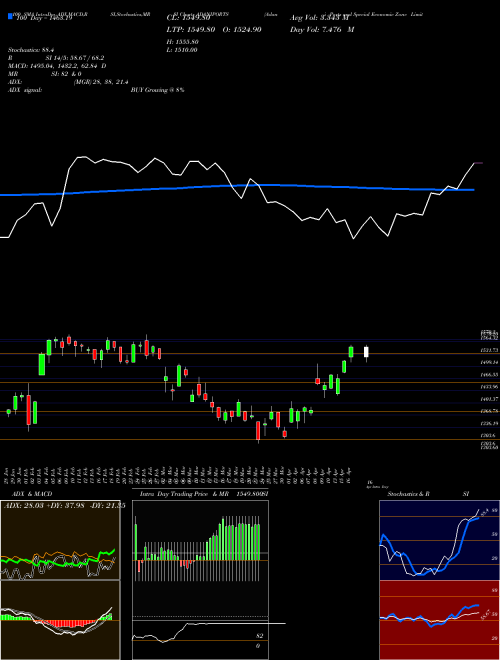Click the RSI 14/3: 38.67 / 68.2 line
This screenshot has width=500, height=660.
coord(56,58)
